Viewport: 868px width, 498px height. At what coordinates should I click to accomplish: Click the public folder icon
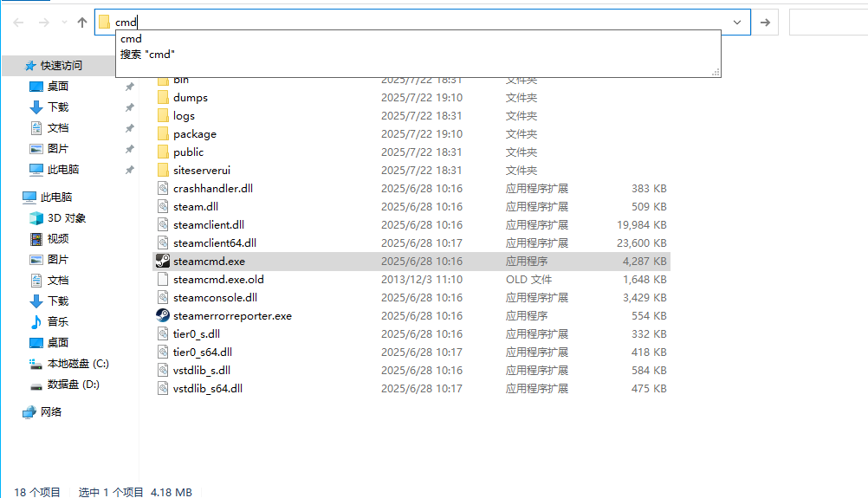tap(163, 152)
